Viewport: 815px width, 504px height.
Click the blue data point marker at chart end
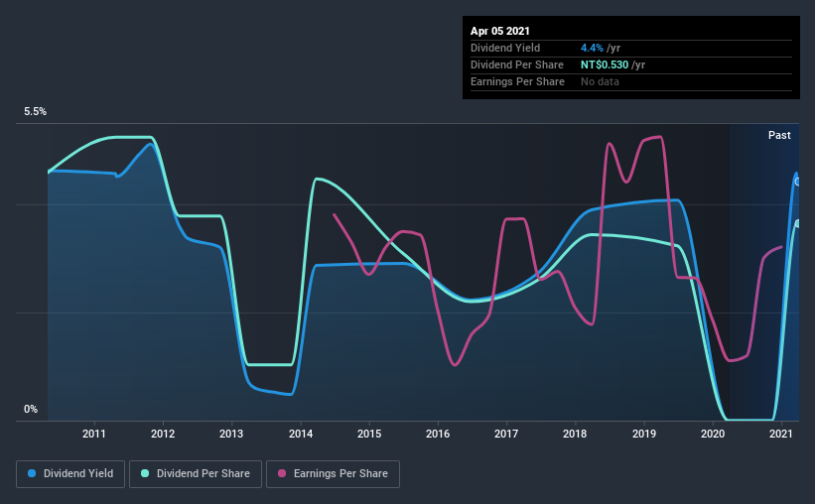pyautogui.click(x=798, y=182)
